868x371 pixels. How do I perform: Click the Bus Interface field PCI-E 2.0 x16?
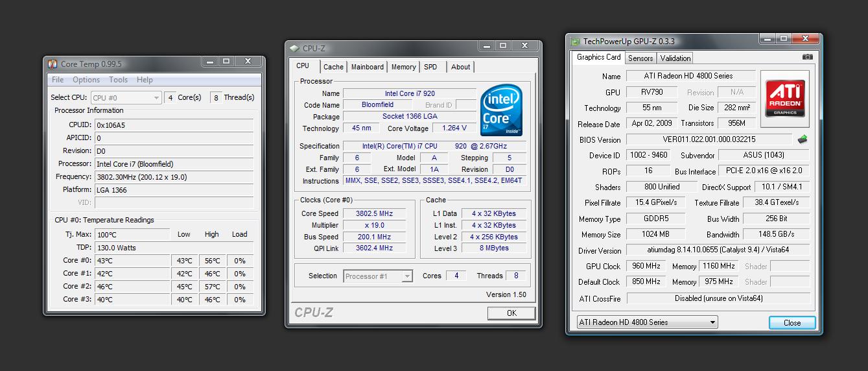pyautogui.click(x=763, y=171)
